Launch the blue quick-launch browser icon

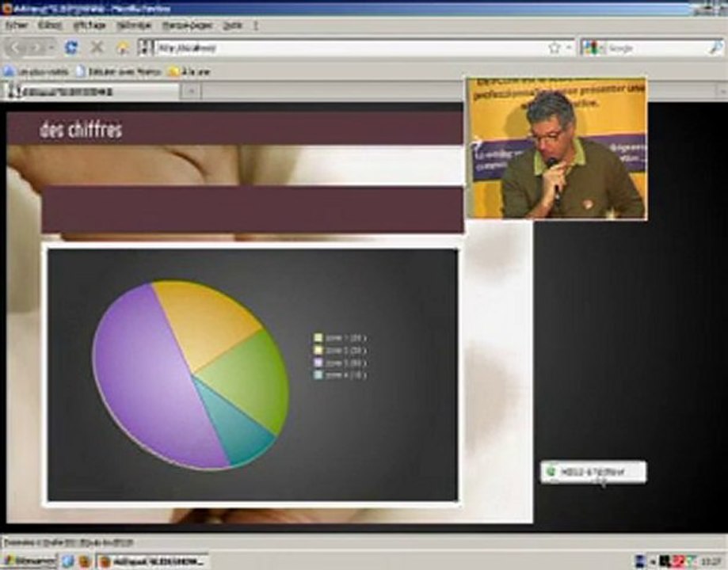pos(68,561)
